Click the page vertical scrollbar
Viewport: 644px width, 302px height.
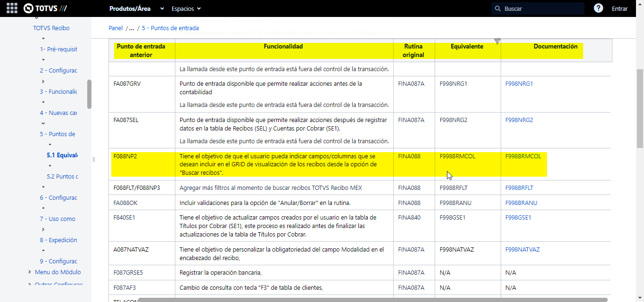[x=640, y=108]
